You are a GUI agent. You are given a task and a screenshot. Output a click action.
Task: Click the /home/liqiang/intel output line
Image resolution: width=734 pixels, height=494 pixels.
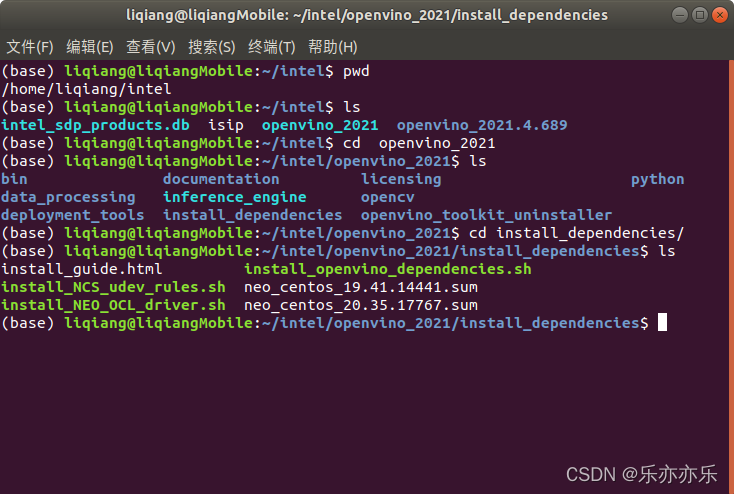tap(86, 89)
